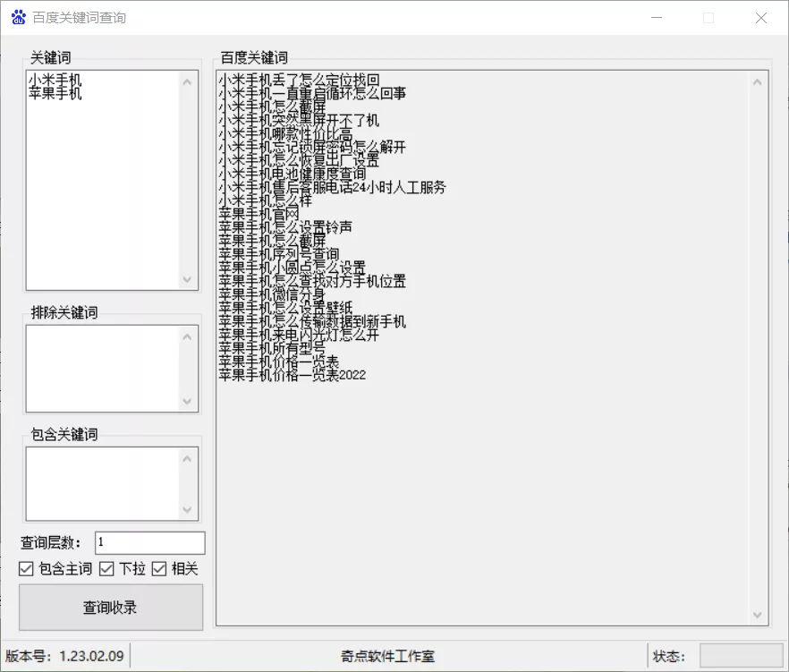Image resolution: width=789 pixels, height=672 pixels.
Task: Click result 苹果手机怎么截屏
Action: pyautogui.click(x=272, y=241)
